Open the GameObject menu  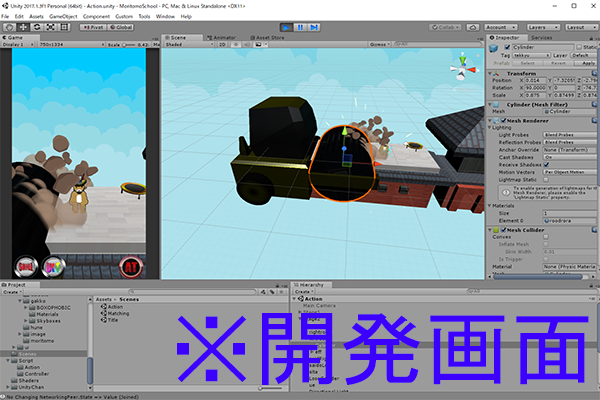click(x=62, y=17)
